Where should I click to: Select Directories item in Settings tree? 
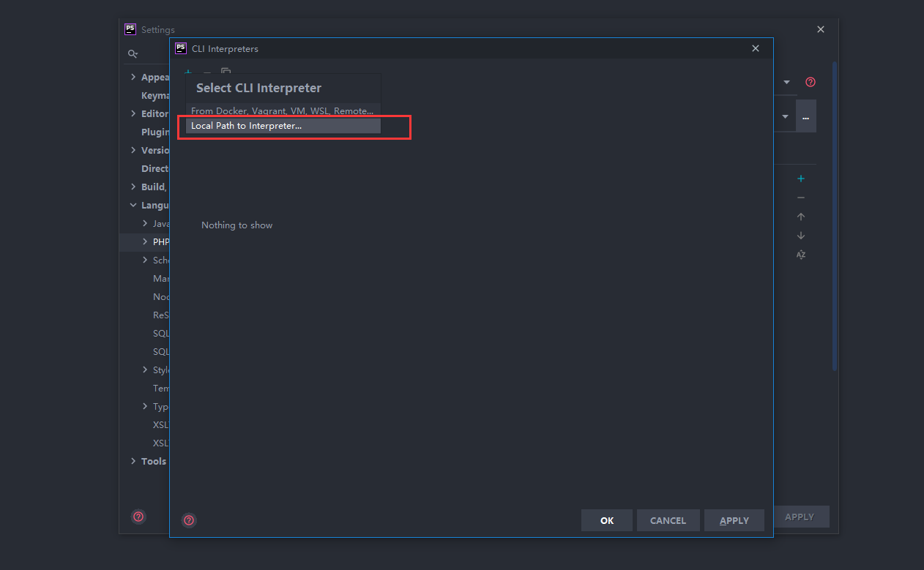(155, 168)
